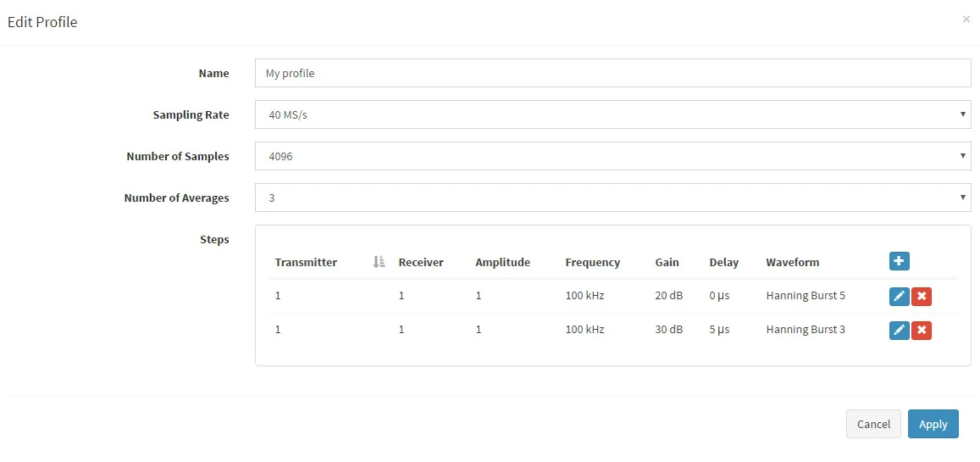980x462 pixels.
Task: Edit the Hanning Burst 5 step
Action: point(899,297)
